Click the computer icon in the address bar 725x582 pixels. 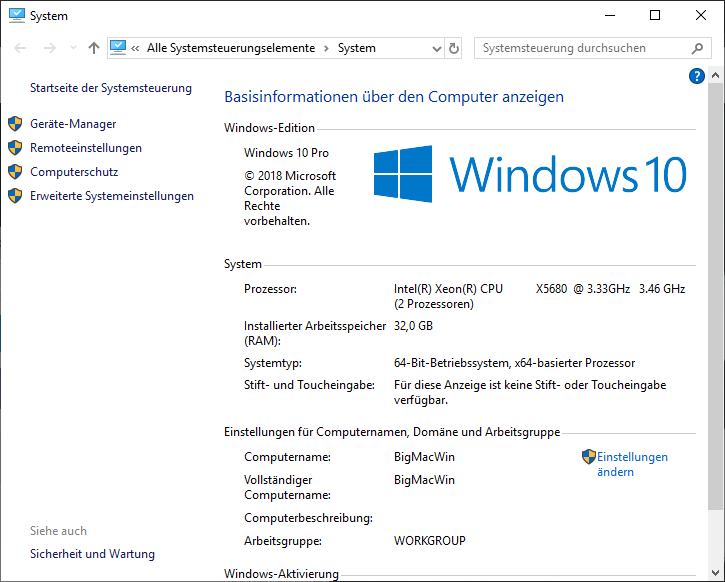(119, 48)
